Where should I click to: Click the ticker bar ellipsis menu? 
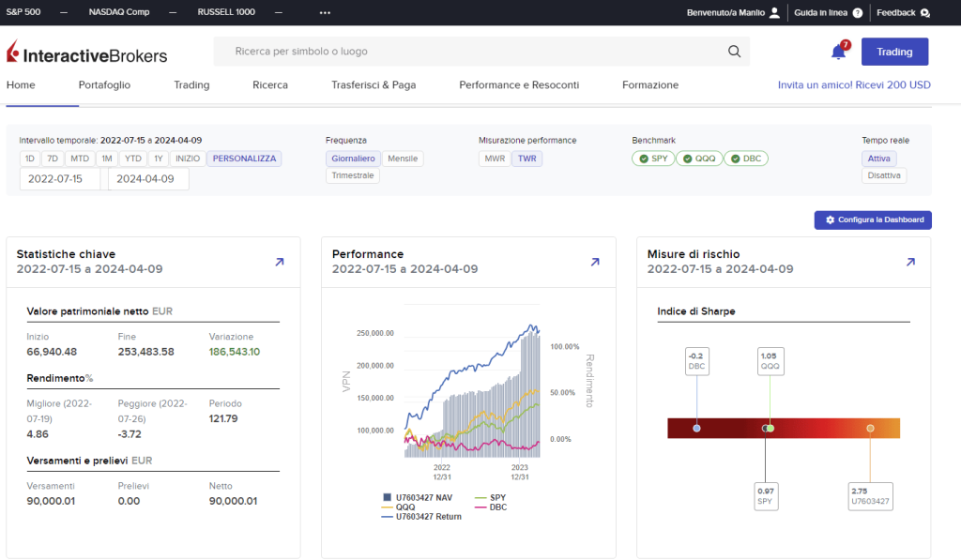coord(325,12)
